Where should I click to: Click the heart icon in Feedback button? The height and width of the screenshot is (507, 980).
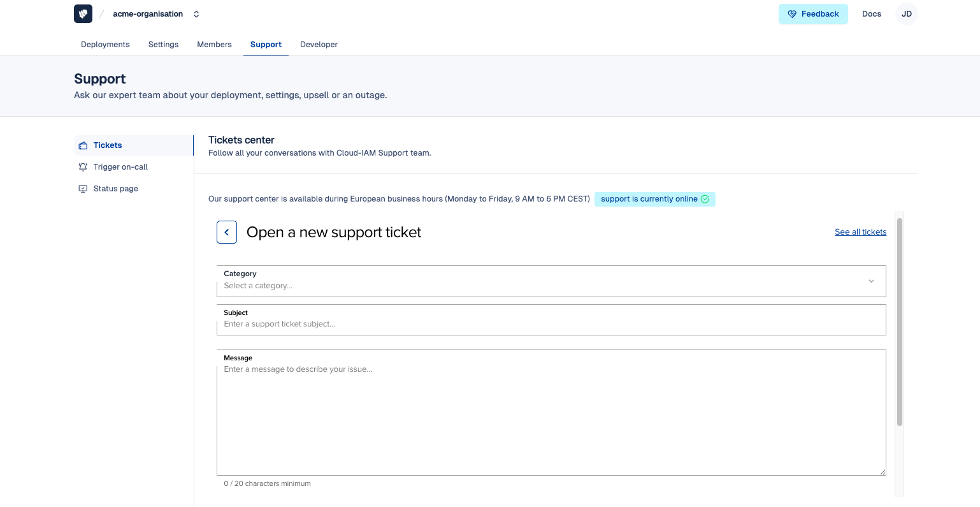point(792,14)
